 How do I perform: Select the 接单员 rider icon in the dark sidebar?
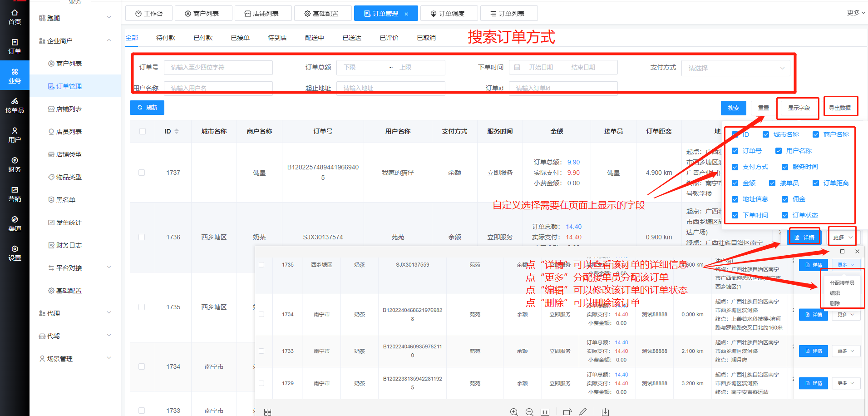point(15,105)
